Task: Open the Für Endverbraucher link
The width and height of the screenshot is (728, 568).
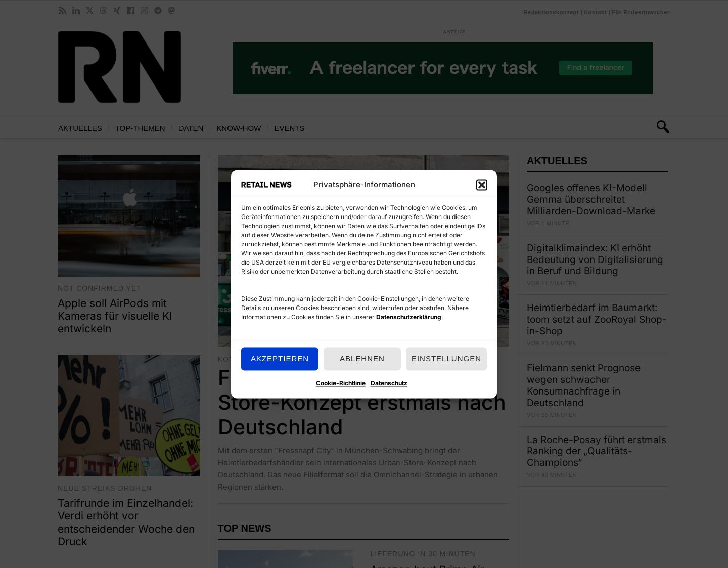Action: (641, 12)
